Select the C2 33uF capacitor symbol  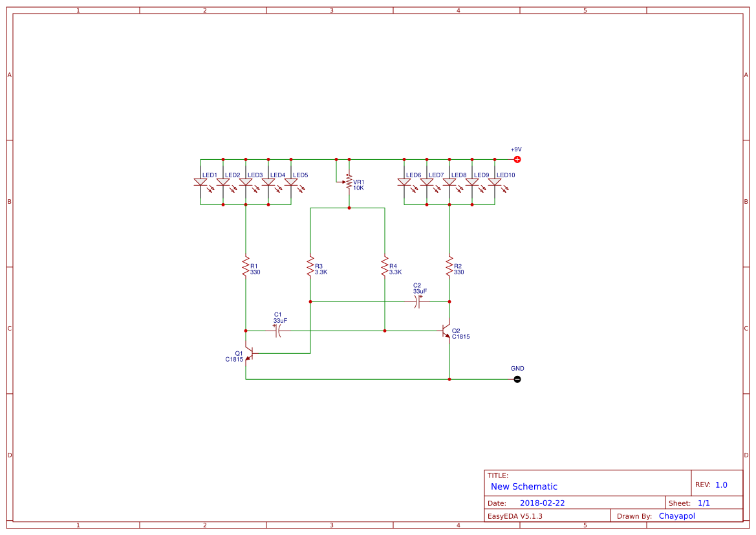(x=417, y=303)
